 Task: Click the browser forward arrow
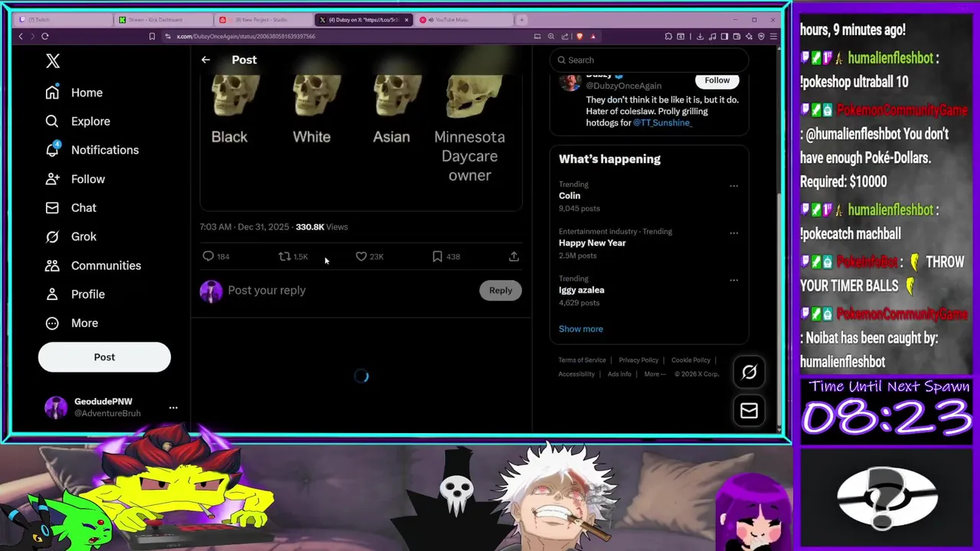(x=31, y=36)
